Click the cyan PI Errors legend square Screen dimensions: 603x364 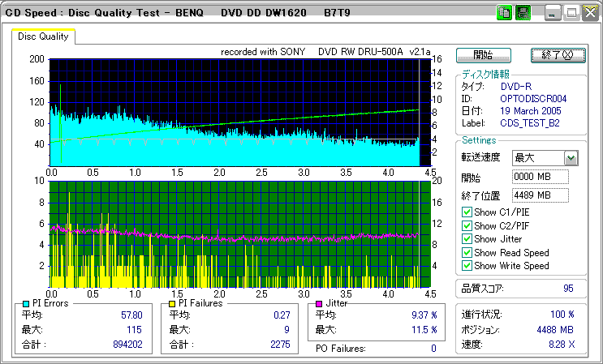pos(26,303)
